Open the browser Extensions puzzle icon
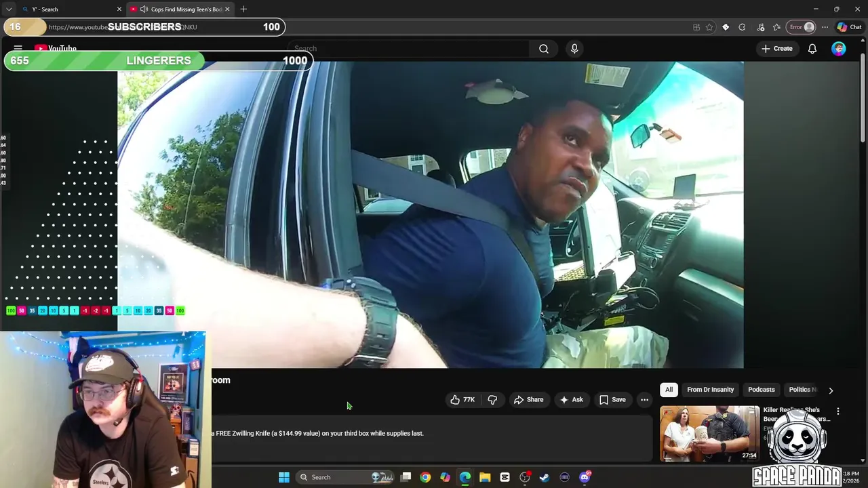This screenshot has width=868, height=488. pyautogui.click(x=742, y=27)
